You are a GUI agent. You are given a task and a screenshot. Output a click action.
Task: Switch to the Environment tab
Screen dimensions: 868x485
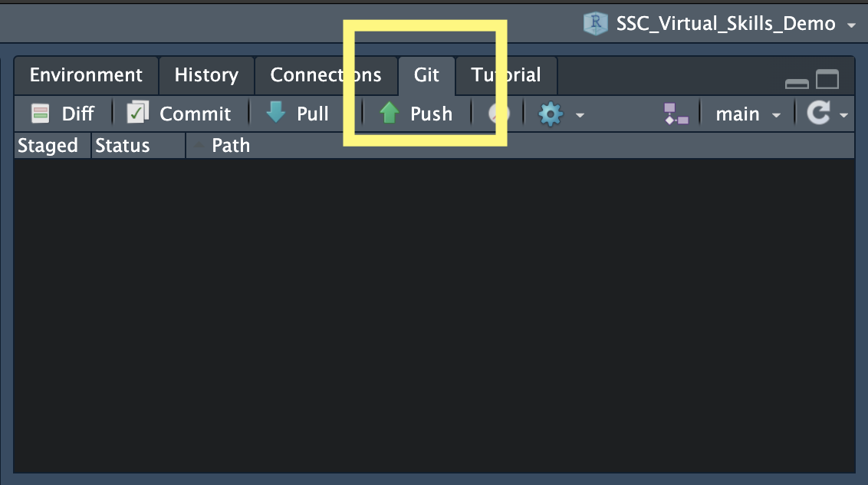86,75
